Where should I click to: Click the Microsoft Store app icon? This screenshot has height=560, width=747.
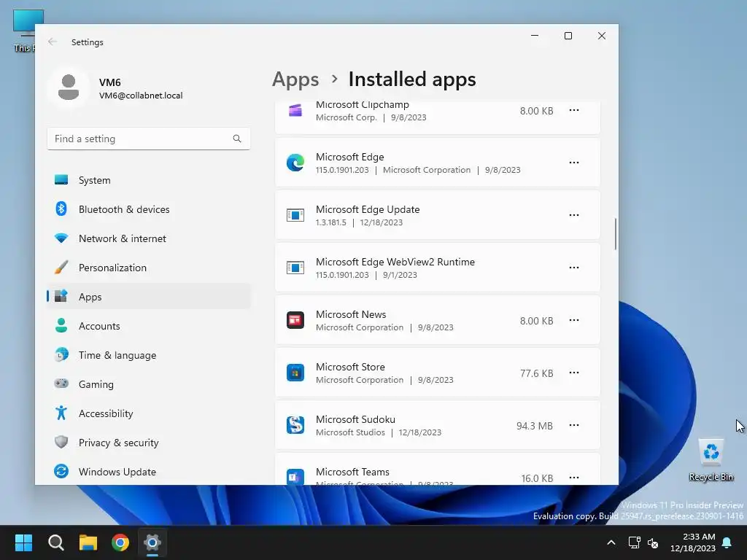click(x=295, y=373)
